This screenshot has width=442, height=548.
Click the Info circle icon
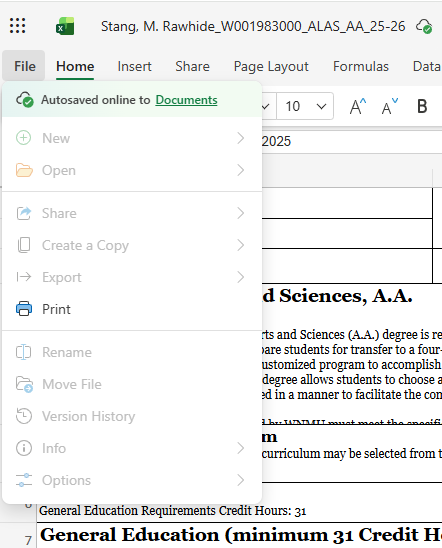tap(24, 448)
